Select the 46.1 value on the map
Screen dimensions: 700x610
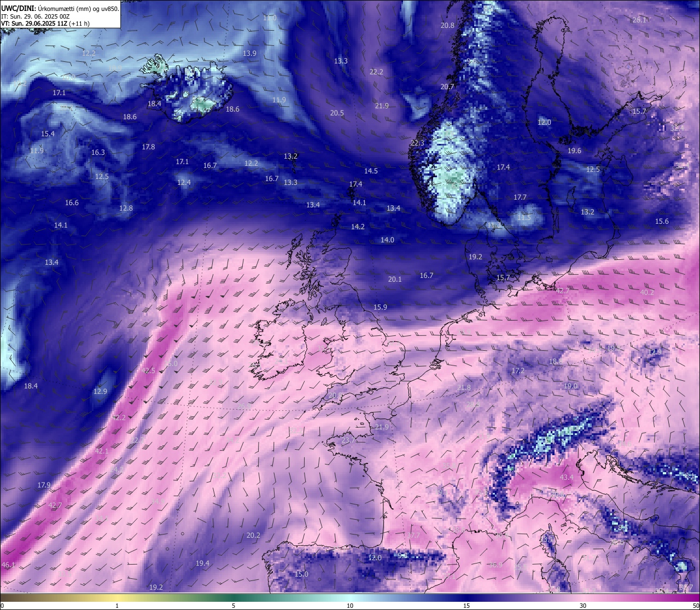9,565
